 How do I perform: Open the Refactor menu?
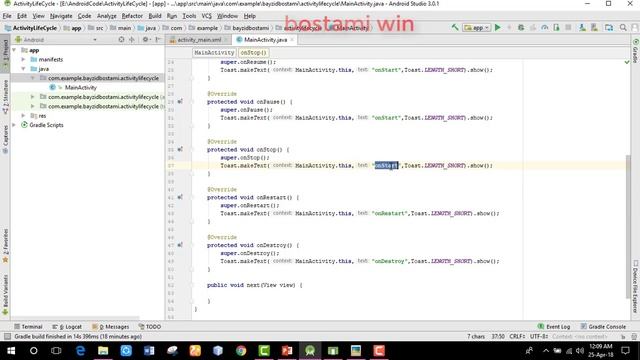coord(132,16)
